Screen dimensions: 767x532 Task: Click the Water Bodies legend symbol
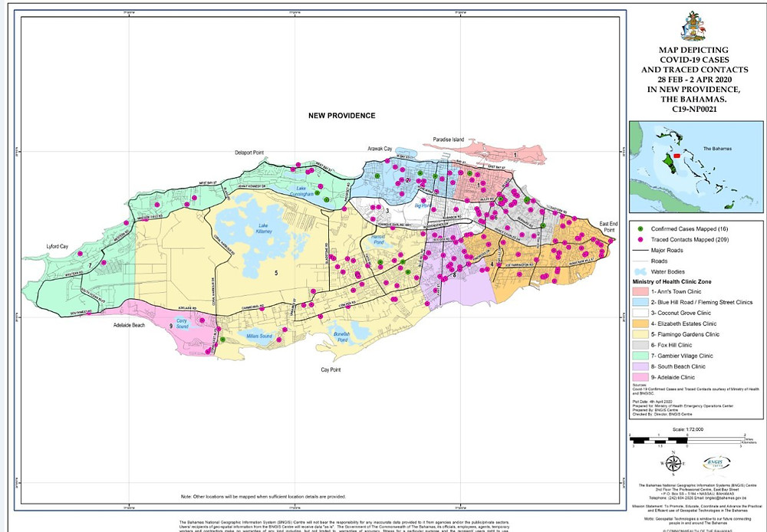point(640,271)
